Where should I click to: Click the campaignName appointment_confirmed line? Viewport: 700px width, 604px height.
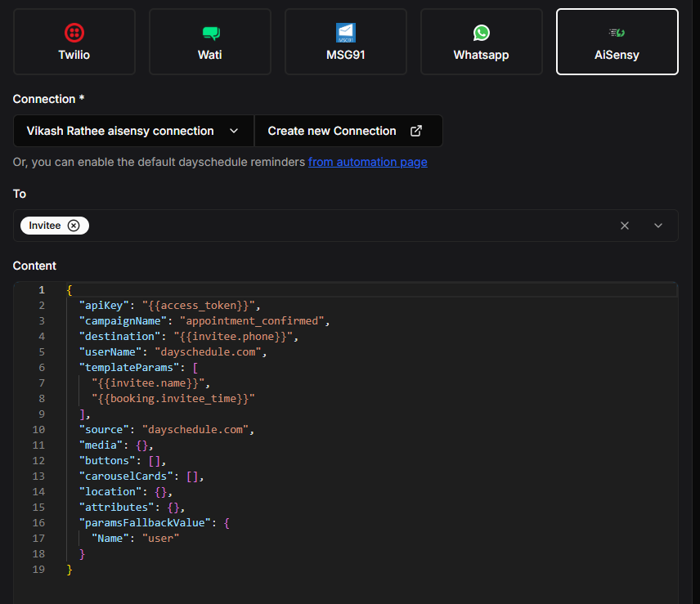[204, 320]
